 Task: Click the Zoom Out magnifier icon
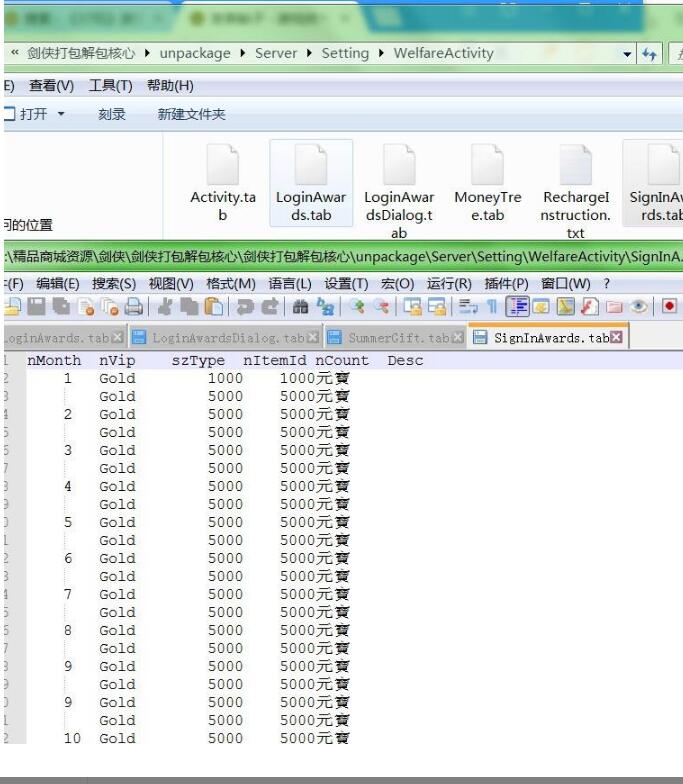(381, 306)
